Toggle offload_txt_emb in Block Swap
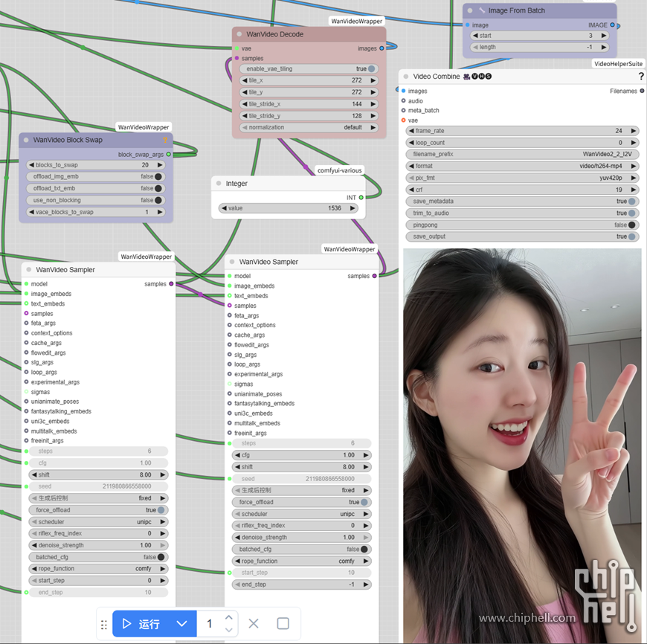Image resolution: width=647 pixels, height=644 pixels. click(96, 188)
